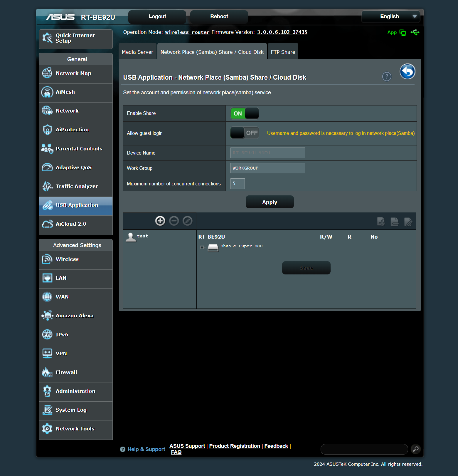Click the RT-BE92U device row label
The image size is (458, 476).
pos(212,237)
